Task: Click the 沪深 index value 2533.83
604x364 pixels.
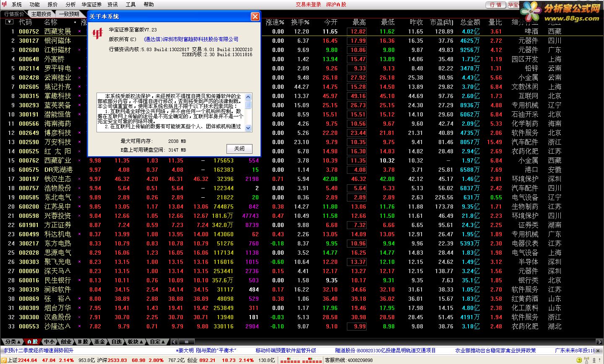Action: [x=117, y=360]
